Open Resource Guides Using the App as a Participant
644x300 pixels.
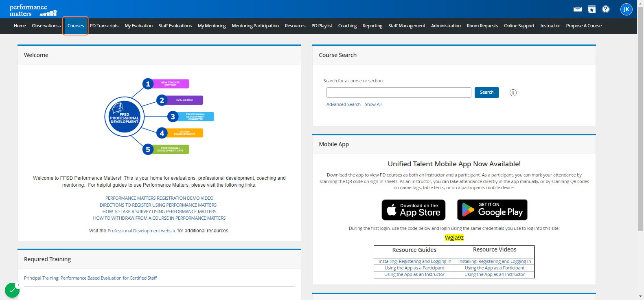(x=414, y=268)
